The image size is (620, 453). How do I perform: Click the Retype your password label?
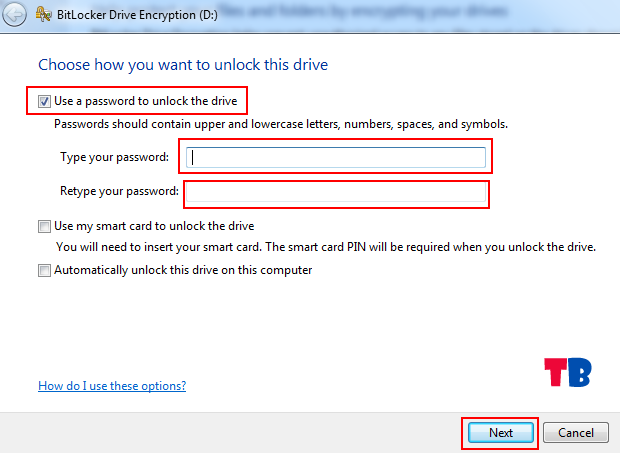[119, 191]
